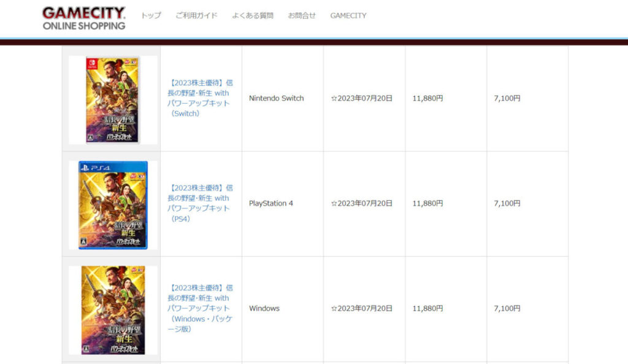Click the release date in the Nintendo Switch row
Screen dimensions: 628x364
(362, 99)
